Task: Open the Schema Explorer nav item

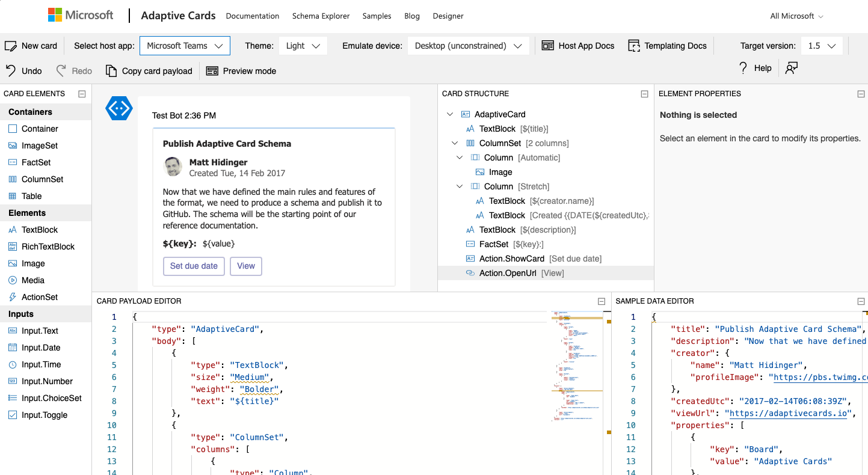Action: [x=321, y=16]
